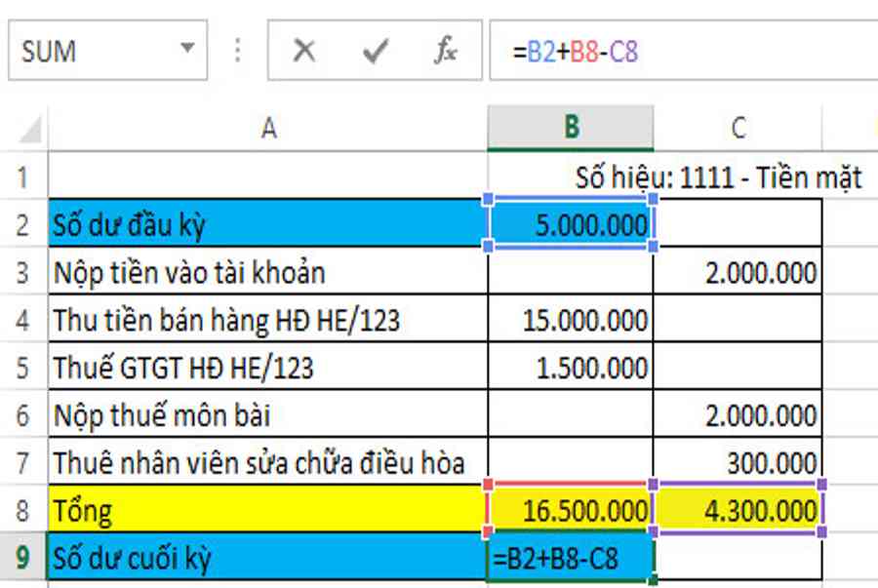
Task: Click the Cancel (X) formula button
Action: (x=304, y=51)
